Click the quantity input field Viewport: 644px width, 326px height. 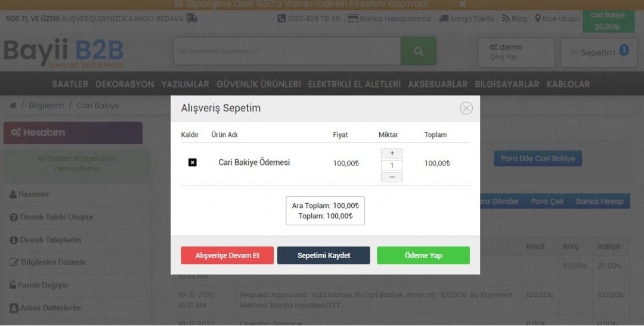tap(392, 165)
